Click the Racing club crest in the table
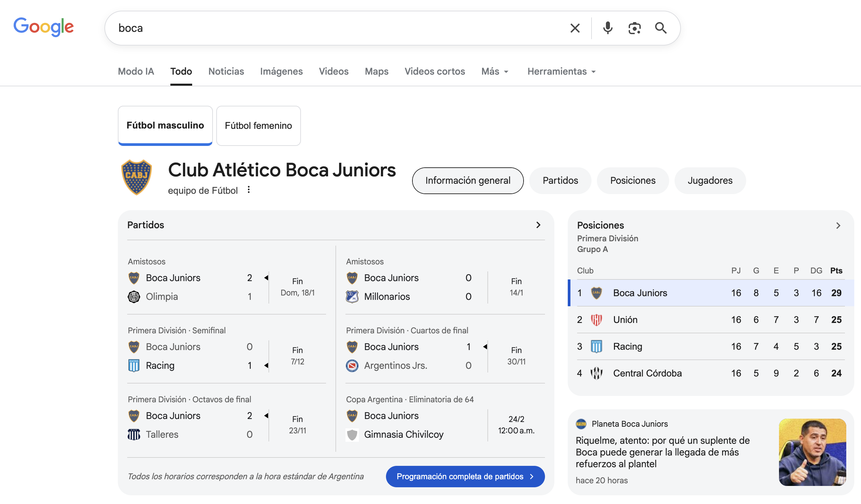 pyautogui.click(x=597, y=346)
